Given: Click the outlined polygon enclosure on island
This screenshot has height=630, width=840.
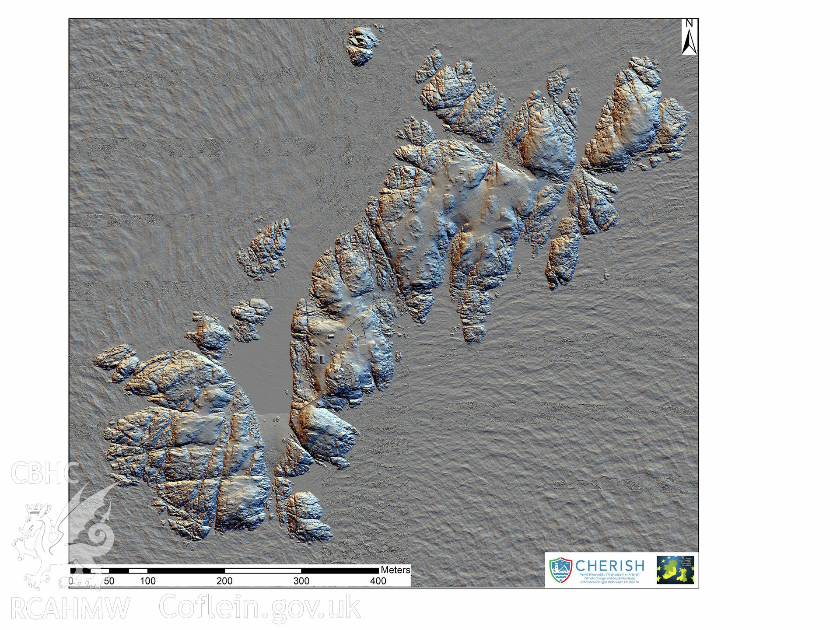Looking at the screenshot, I should (357, 329).
